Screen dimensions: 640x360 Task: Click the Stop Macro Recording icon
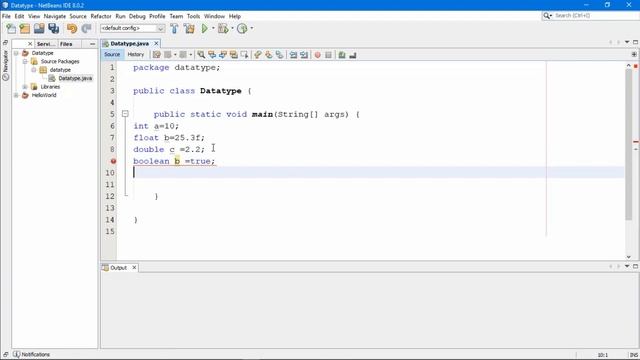tap(329, 55)
